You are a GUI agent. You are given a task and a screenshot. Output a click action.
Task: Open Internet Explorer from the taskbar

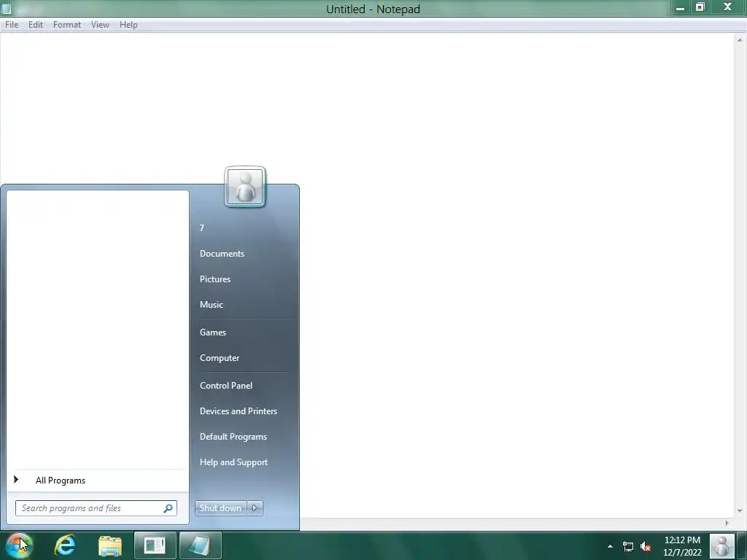coord(65,545)
